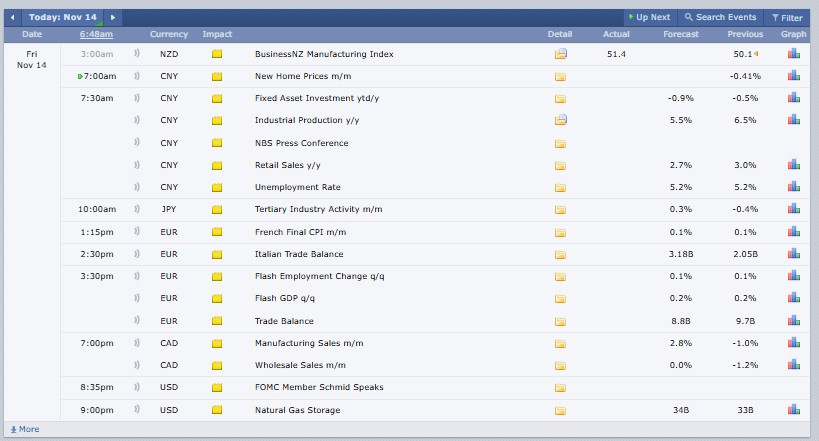819x441 pixels.
Task: Open Search Events
Action: [720, 17]
